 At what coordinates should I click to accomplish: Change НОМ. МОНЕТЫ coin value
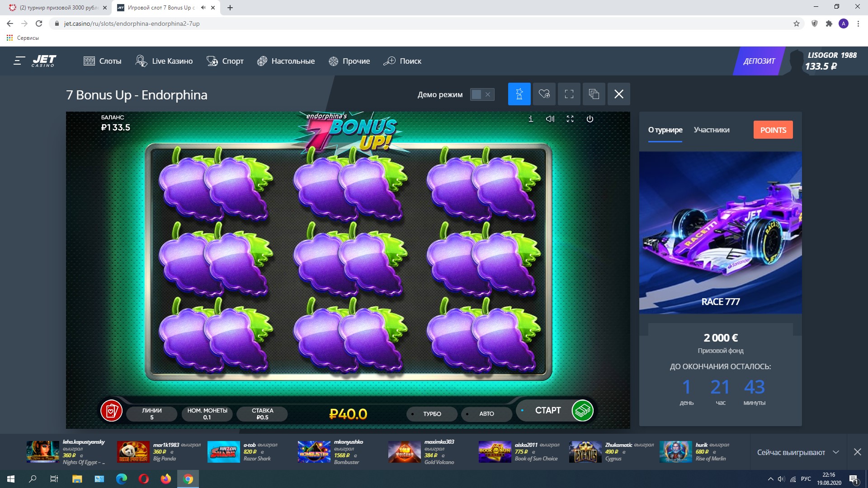click(x=207, y=413)
